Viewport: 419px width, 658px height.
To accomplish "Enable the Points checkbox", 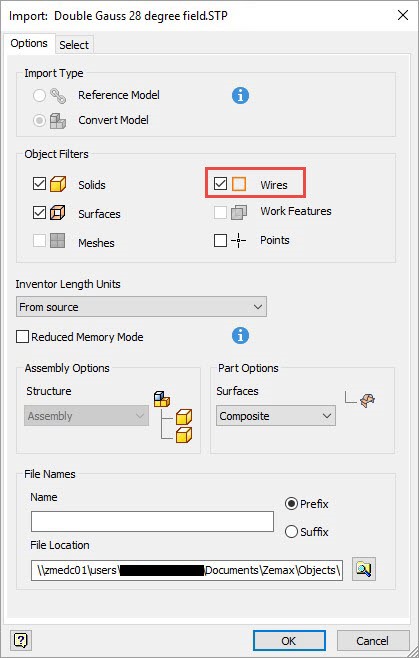I will coord(220,240).
